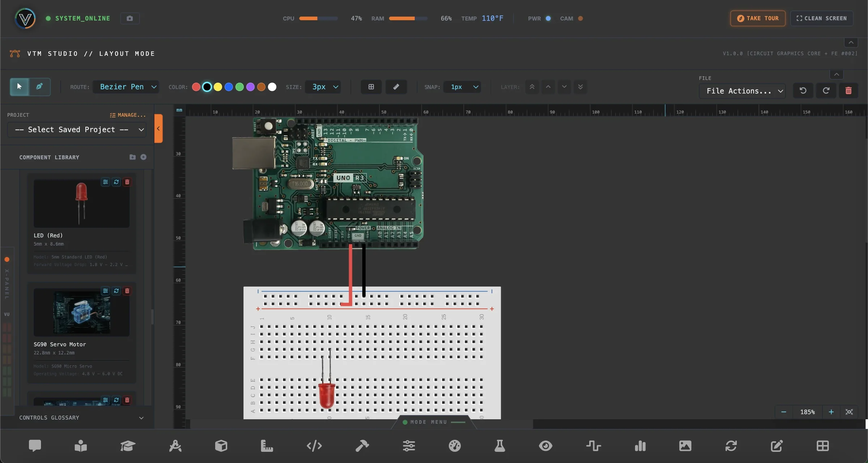Collapse the header bar with top chevron
Image resolution: width=868 pixels, height=463 pixels.
pos(851,43)
